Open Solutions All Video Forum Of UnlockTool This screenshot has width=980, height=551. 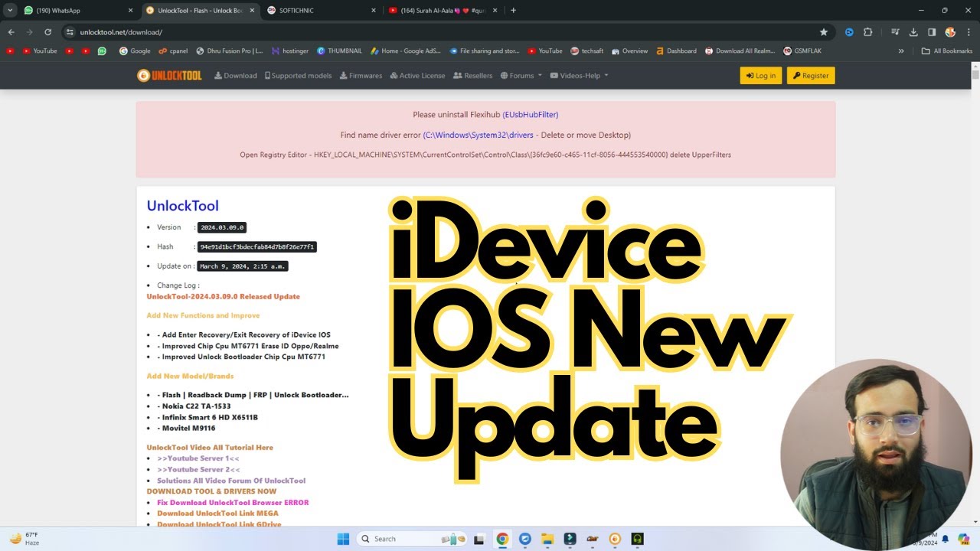tap(231, 481)
